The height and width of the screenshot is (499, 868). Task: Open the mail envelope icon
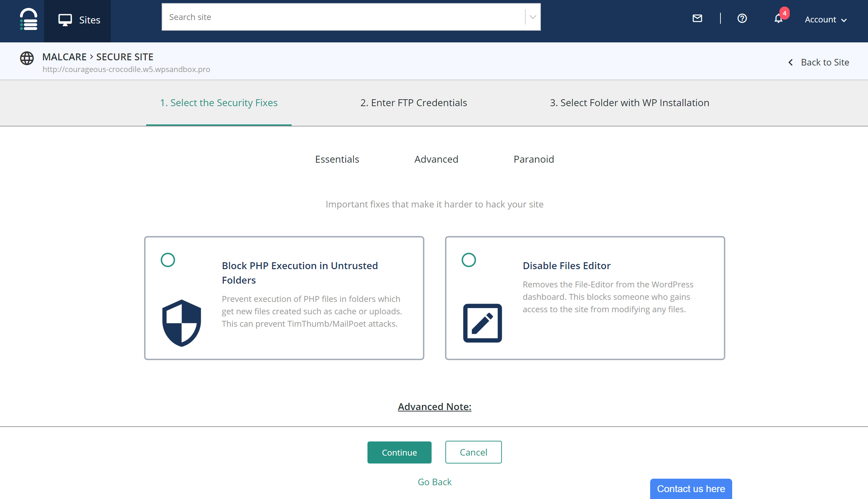[697, 18]
